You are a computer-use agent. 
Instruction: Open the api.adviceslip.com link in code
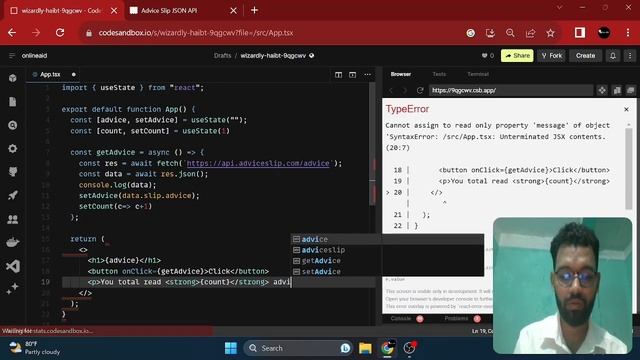(x=258, y=163)
